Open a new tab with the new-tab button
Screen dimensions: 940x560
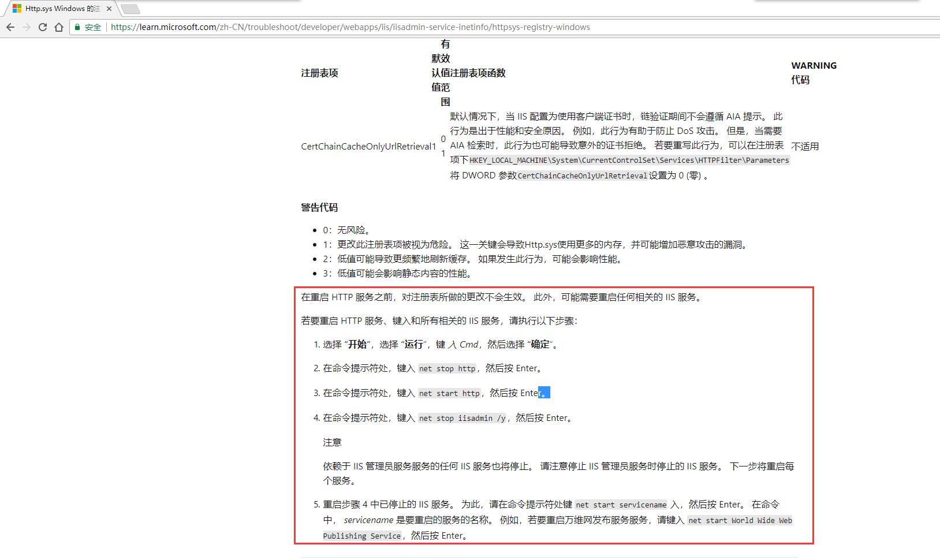pos(130,9)
